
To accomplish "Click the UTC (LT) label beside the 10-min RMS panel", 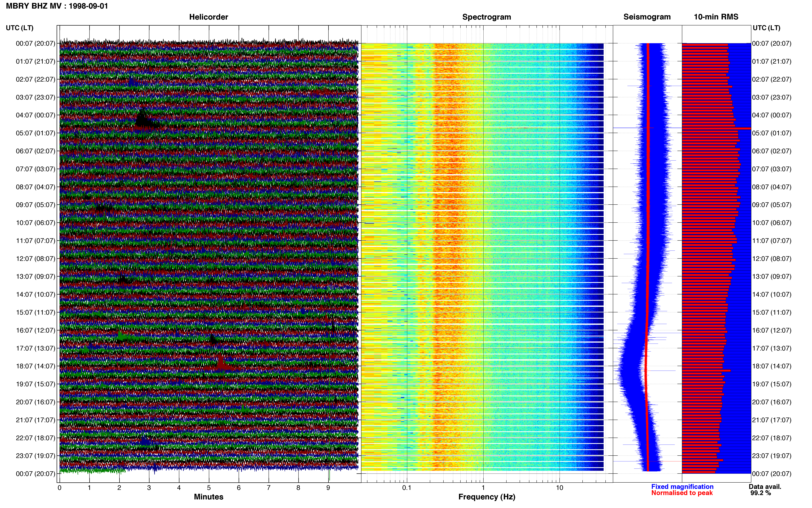I will tap(766, 28).
